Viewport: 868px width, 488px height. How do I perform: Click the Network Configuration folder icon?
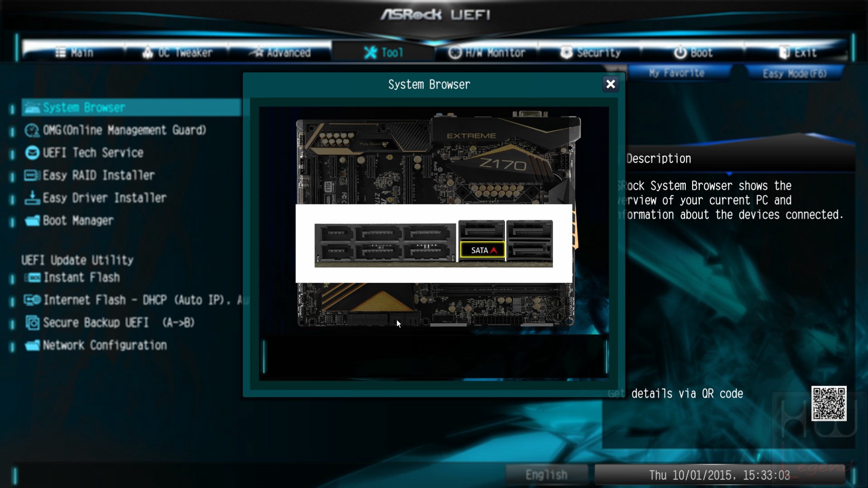click(32, 345)
